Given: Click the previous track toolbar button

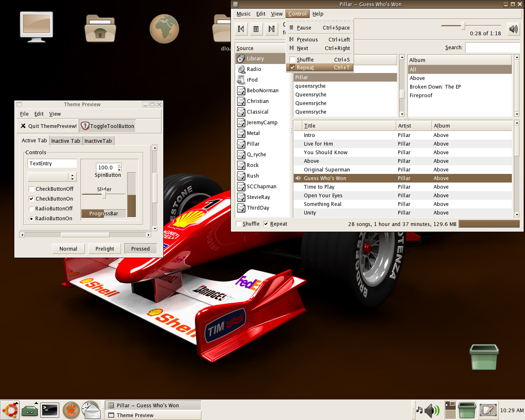Looking at the screenshot, I should [241, 29].
